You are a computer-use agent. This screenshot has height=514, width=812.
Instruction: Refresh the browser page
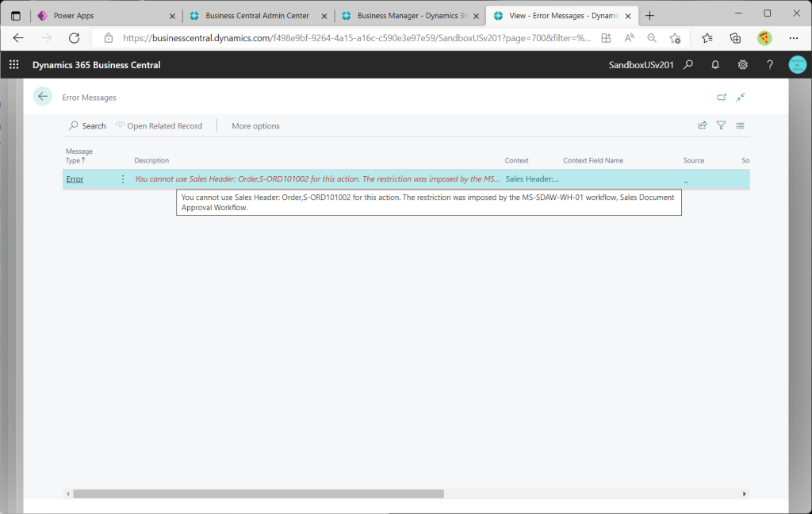(74, 38)
